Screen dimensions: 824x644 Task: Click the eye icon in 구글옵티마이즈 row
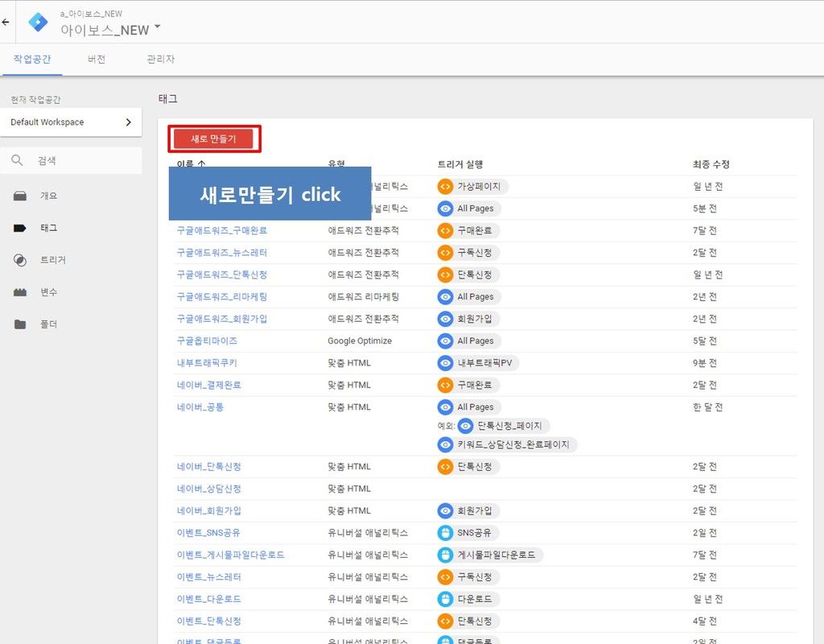pyautogui.click(x=445, y=341)
